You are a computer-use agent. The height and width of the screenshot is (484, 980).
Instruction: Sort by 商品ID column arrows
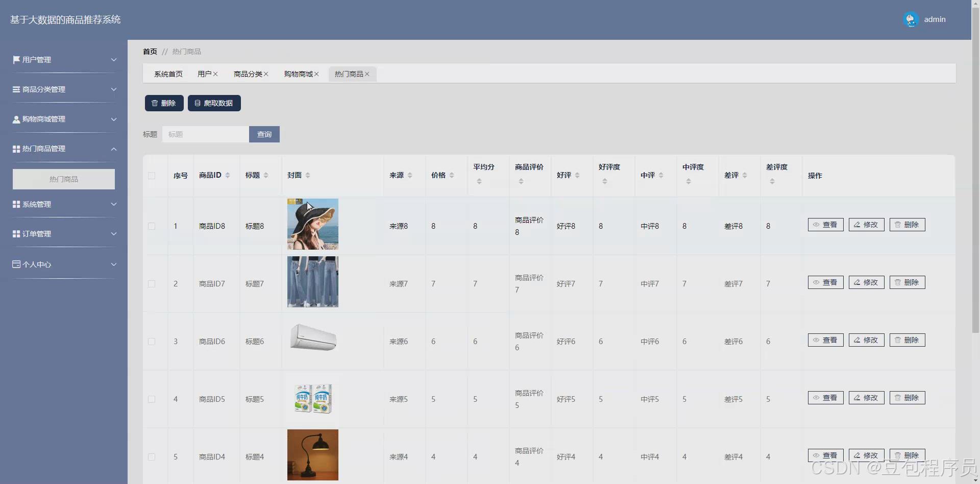[228, 175]
